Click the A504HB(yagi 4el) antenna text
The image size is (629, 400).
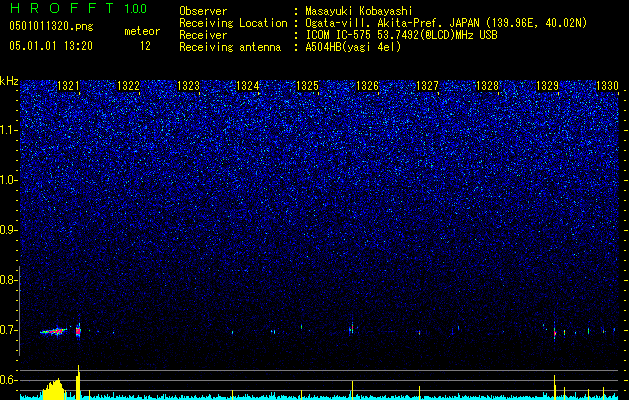pos(353,47)
